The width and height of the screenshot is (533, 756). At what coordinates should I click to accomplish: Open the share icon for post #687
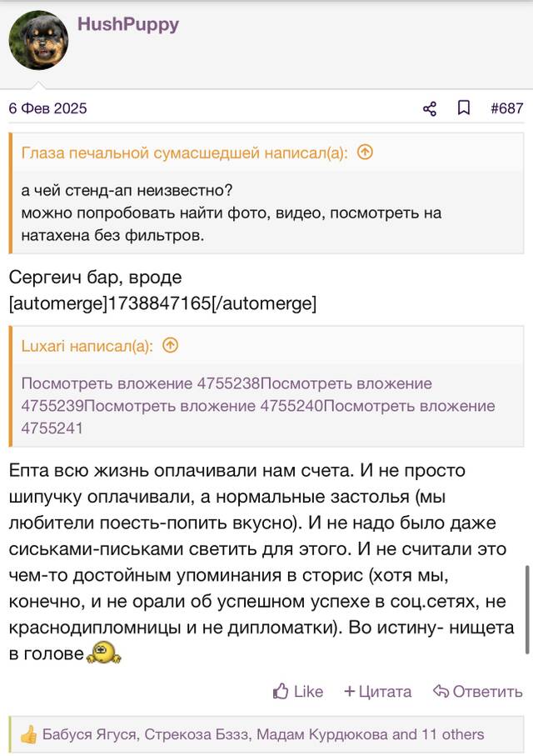(430, 108)
